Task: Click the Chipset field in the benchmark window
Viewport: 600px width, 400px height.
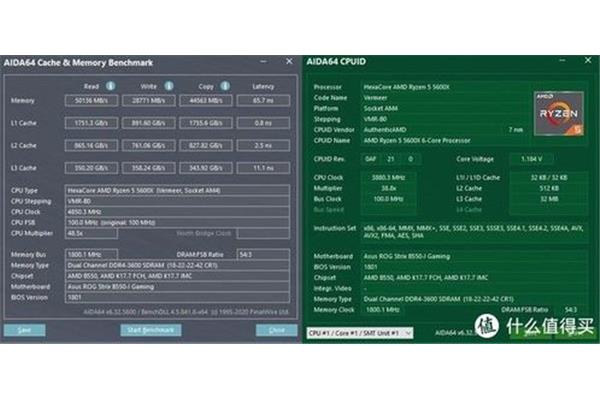Action: click(177, 276)
